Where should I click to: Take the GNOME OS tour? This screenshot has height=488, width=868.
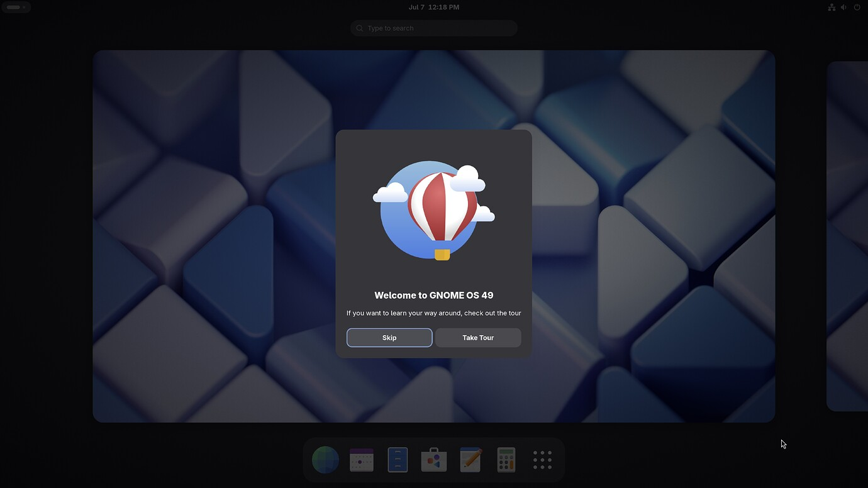click(477, 338)
